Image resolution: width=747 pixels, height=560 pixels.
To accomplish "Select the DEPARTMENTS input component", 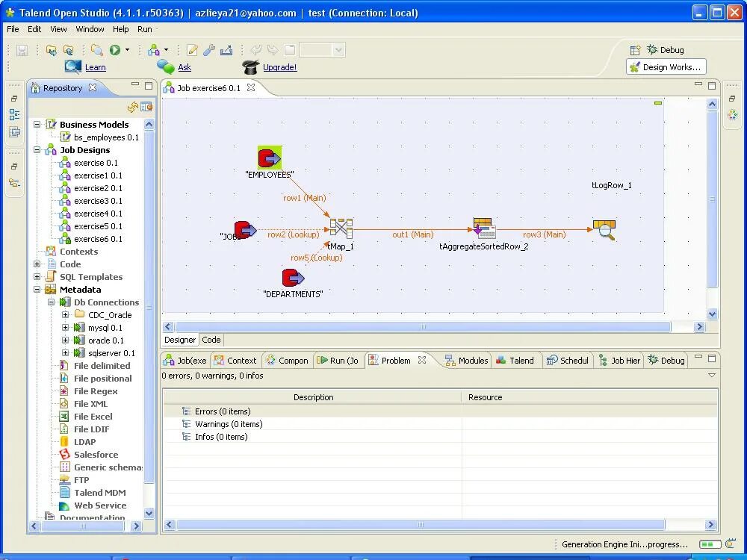I will (x=293, y=278).
